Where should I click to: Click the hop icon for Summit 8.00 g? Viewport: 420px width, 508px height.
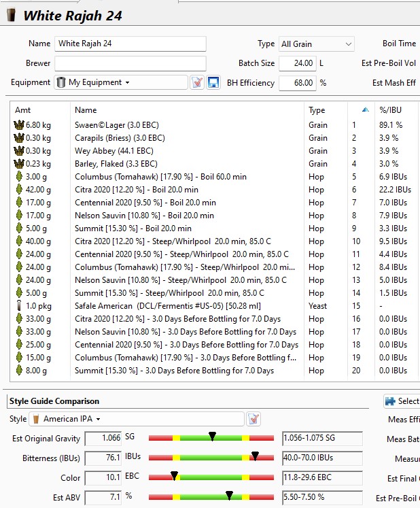coord(18,371)
